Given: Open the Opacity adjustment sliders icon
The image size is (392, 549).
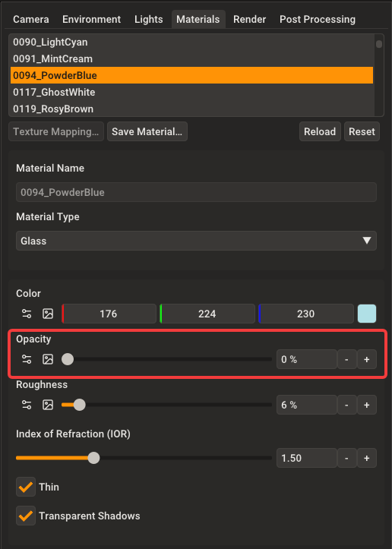Looking at the screenshot, I should point(27,359).
